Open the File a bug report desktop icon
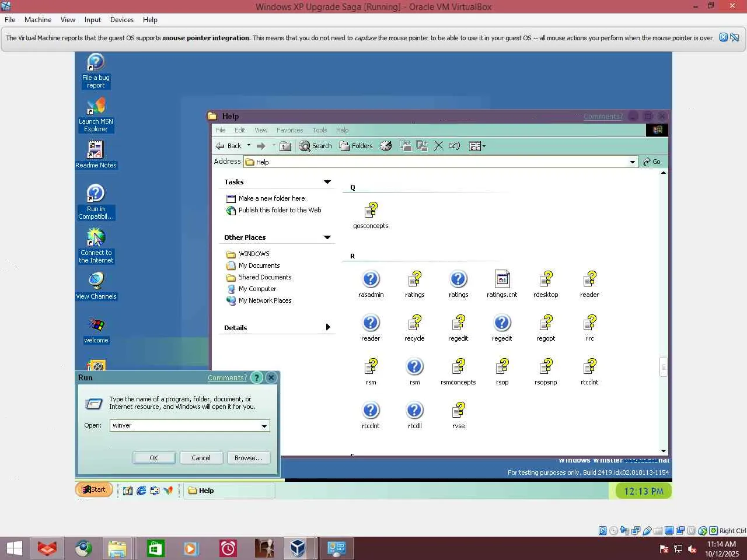Image resolution: width=747 pixels, height=560 pixels. pyautogui.click(x=96, y=71)
